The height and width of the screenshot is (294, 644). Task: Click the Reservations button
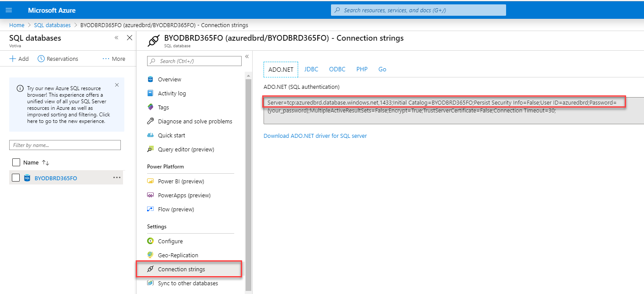coord(58,59)
